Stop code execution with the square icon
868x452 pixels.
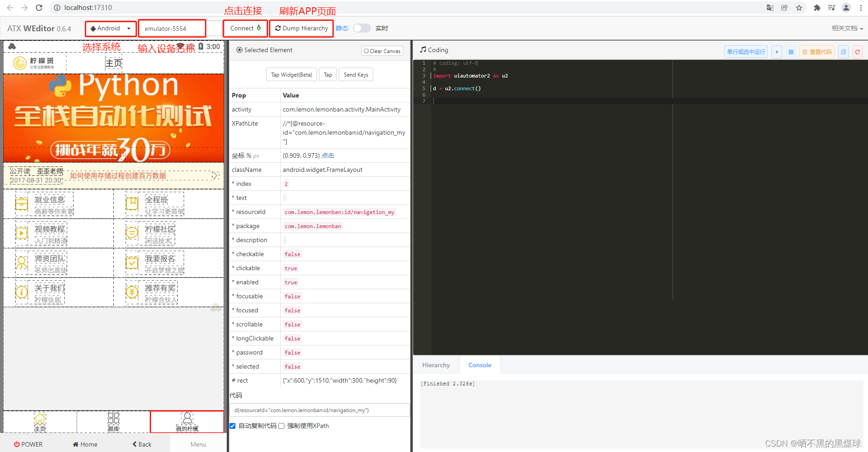pos(791,52)
